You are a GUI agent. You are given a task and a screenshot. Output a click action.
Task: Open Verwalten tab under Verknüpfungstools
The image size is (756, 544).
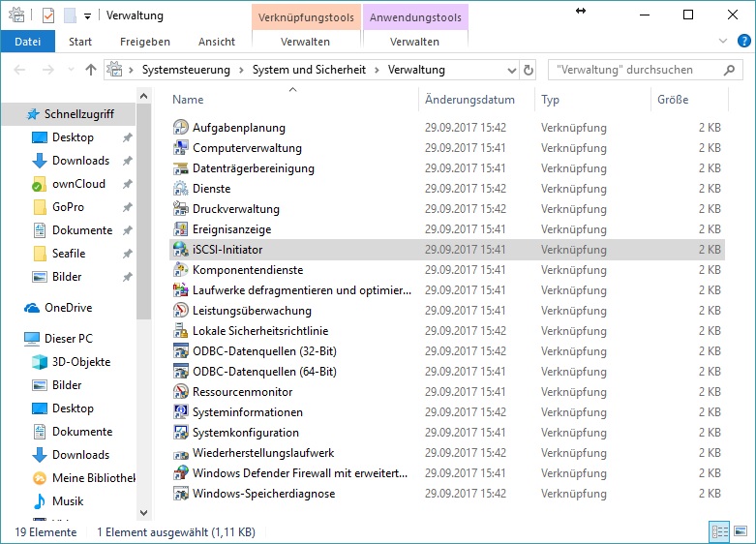pyautogui.click(x=305, y=42)
